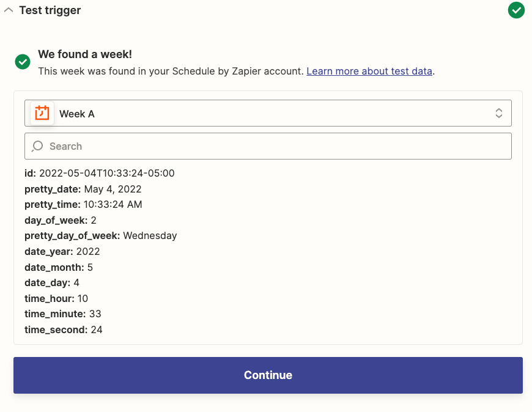Select the date_month: 5 row
532x412 pixels.
[x=58, y=267]
